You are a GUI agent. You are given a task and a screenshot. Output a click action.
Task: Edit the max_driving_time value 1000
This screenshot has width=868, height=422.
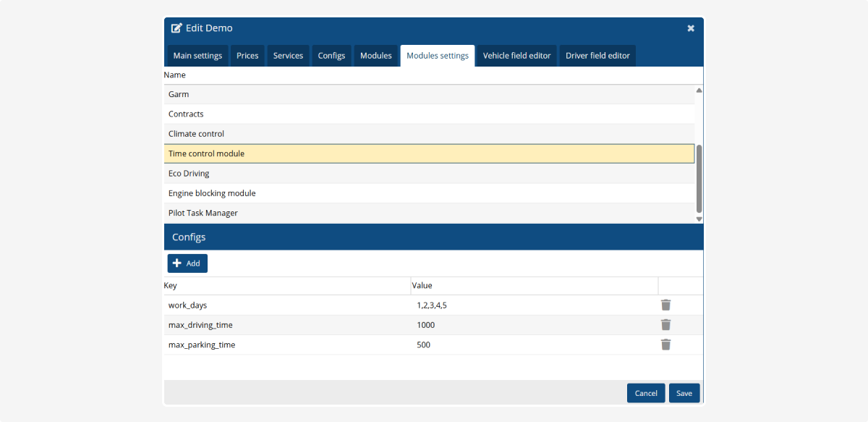[425, 325]
